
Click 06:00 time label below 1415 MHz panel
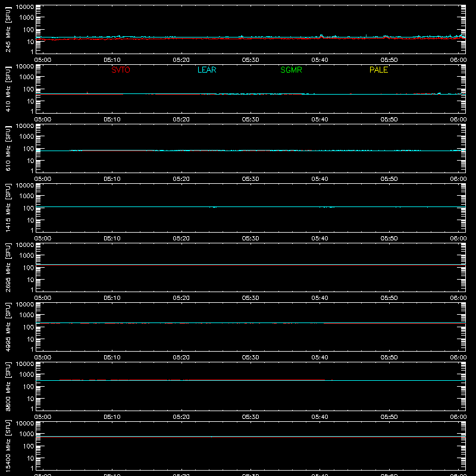[x=458, y=239]
